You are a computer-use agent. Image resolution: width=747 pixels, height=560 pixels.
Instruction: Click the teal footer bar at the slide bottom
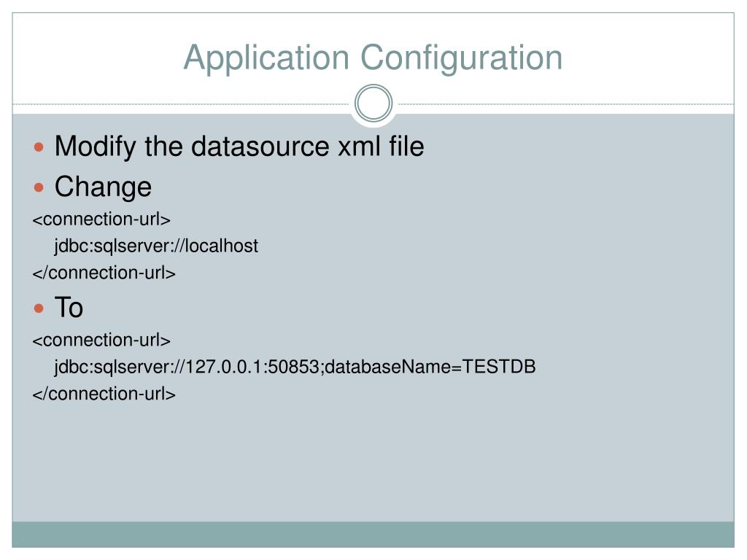coord(373,534)
